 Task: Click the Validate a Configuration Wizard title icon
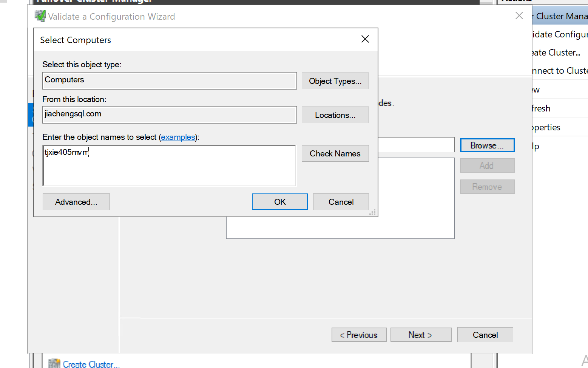click(40, 16)
